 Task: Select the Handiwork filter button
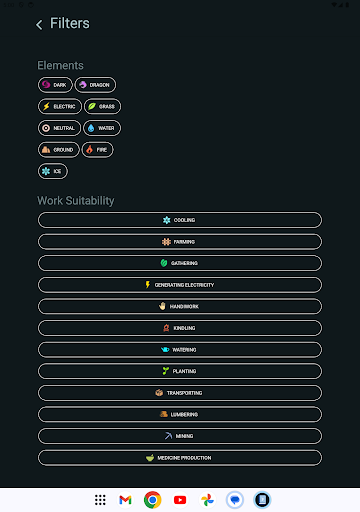coord(180,306)
